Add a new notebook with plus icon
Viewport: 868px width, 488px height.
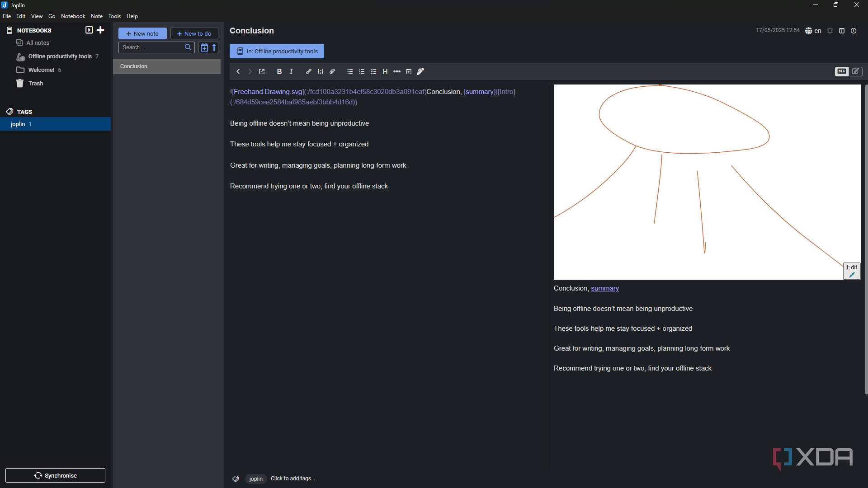pos(101,30)
